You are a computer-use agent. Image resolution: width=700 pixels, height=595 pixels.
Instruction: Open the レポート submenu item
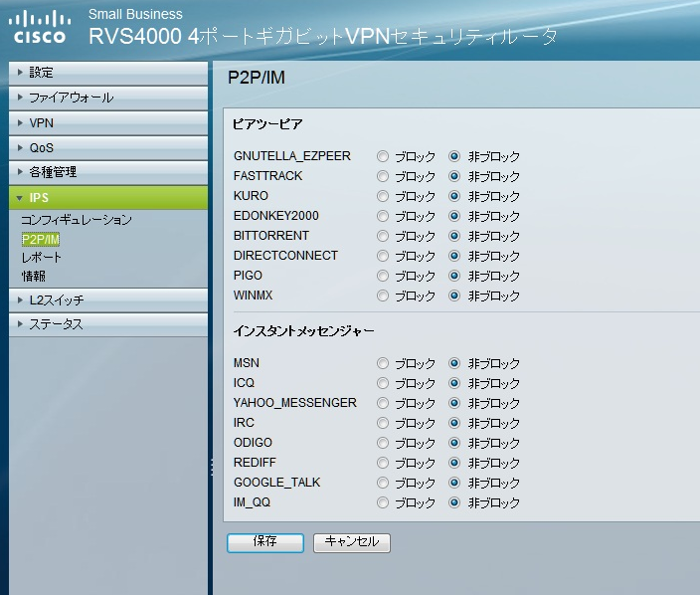pyautogui.click(x=41, y=258)
